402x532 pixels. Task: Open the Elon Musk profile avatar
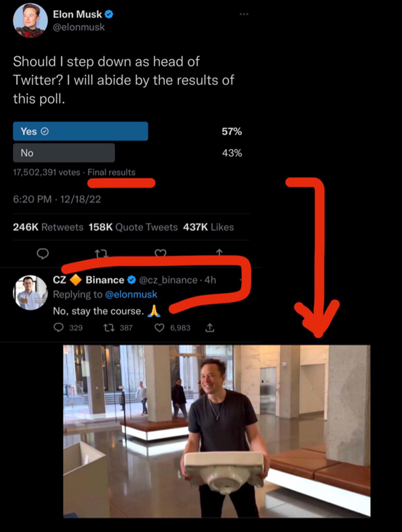(x=30, y=21)
